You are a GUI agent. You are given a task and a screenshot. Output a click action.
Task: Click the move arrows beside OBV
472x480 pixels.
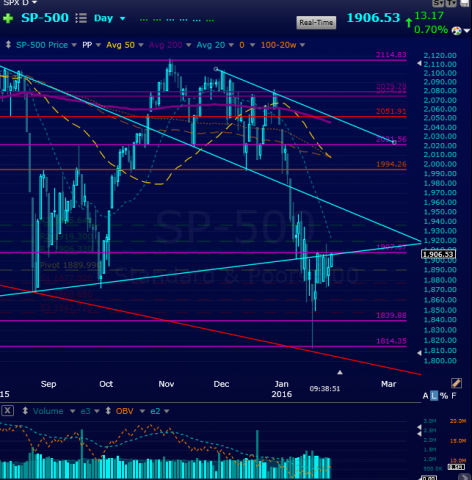pyautogui.click(x=108, y=411)
